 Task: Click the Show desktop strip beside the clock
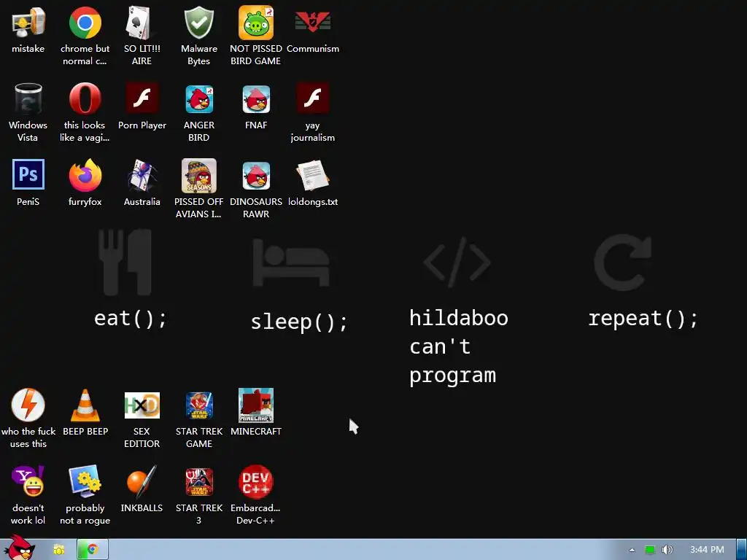(x=741, y=550)
